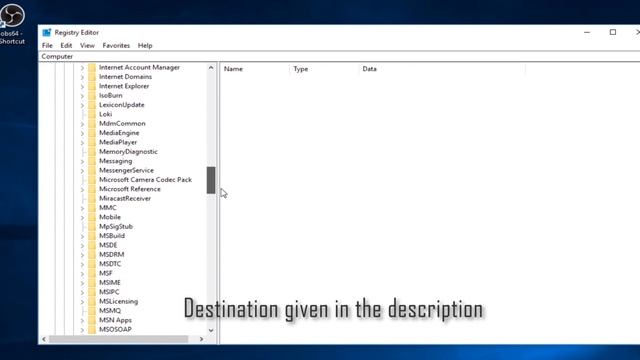
Task: Select the MSDRM folder icon
Action: click(92, 255)
